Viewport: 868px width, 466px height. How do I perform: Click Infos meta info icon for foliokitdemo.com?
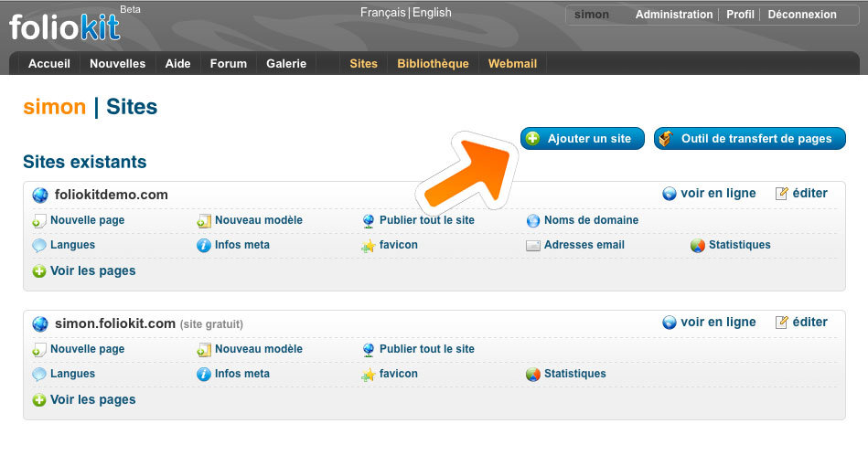click(204, 246)
